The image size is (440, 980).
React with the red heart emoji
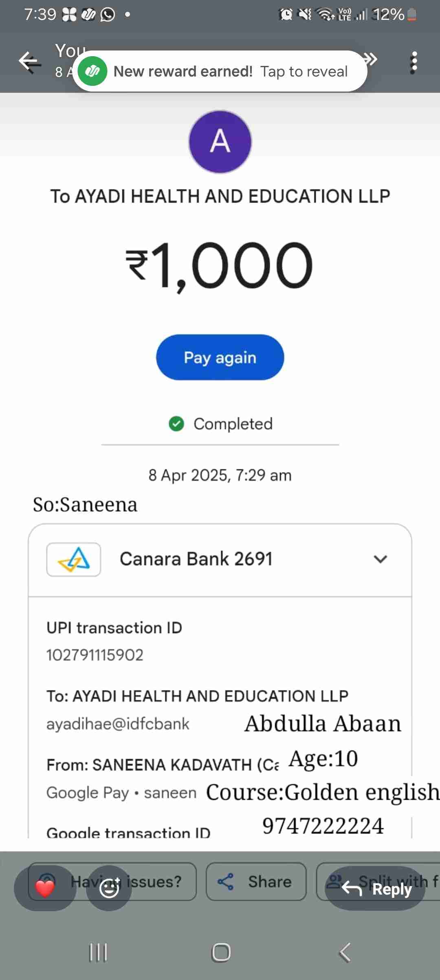45,888
